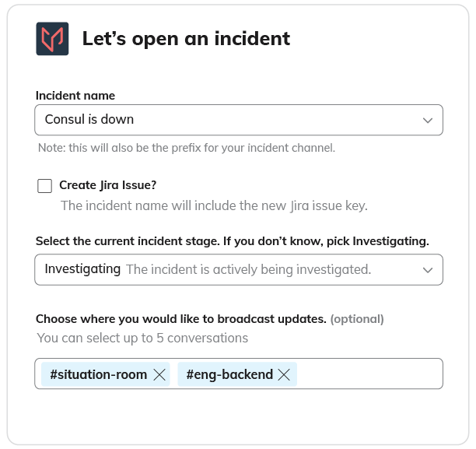The image size is (476, 449).
Task: Click the 'Create Jira Issue?' label text
Action: [108, 185]
